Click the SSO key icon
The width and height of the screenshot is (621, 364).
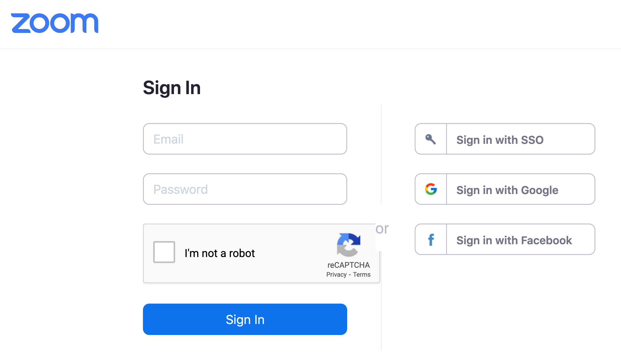431,139
